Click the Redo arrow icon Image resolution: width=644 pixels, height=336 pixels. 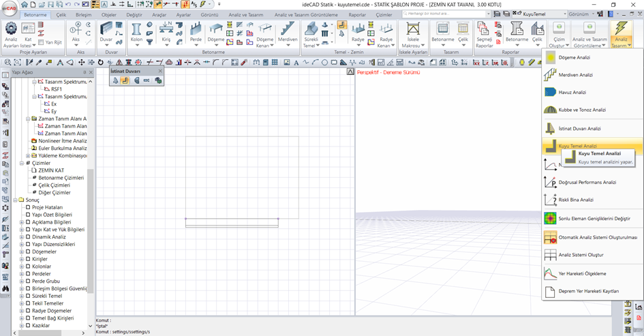tap(76, 5)
